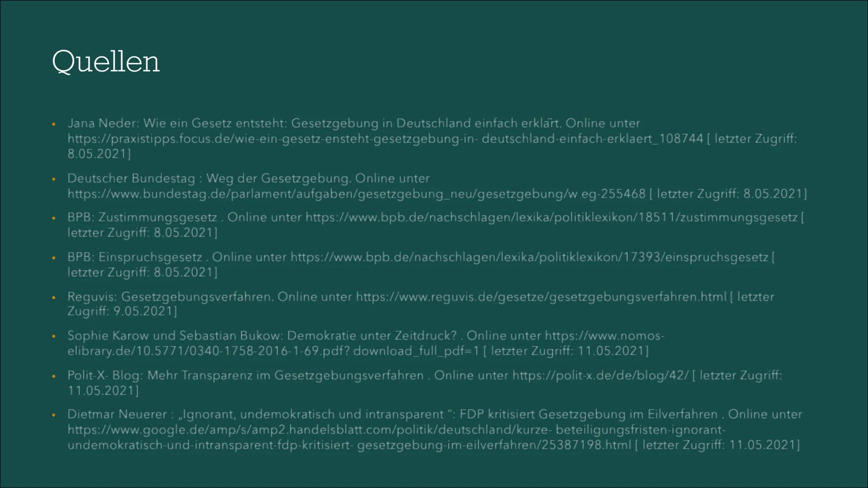The width and height of the screenshot is (868, 488).
Task: Open the reguvis.de Gesetzgebungsverfahren link
Action: 541,297
